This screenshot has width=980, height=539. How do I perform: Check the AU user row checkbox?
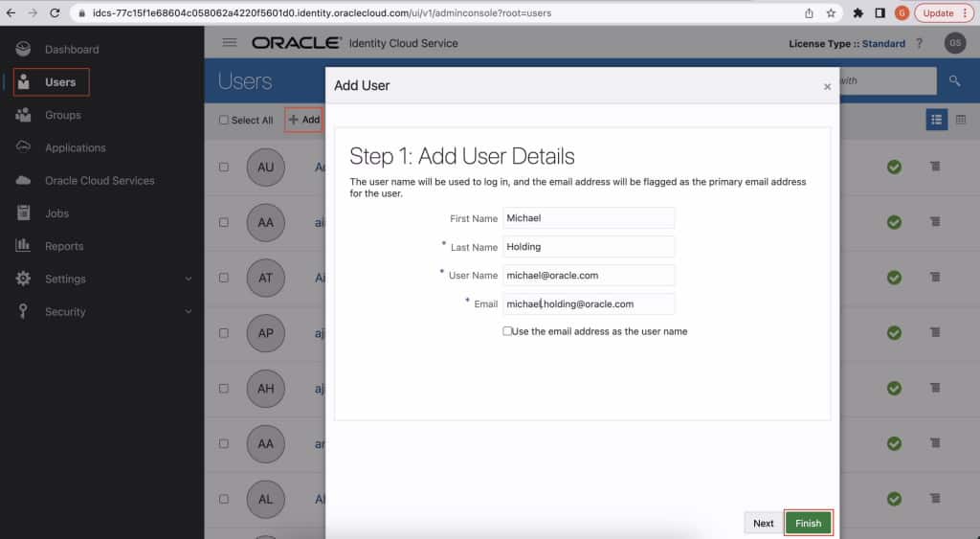224,167
